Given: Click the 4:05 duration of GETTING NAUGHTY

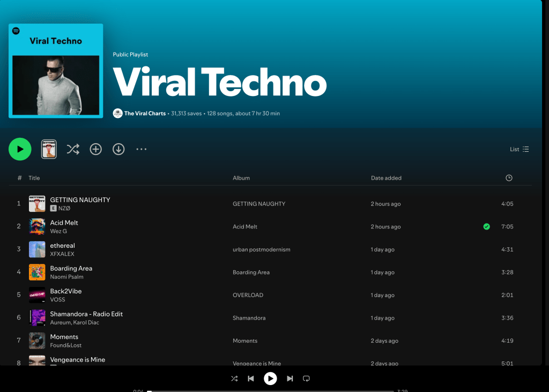Looking at the screenshot, I should [507, 204].
